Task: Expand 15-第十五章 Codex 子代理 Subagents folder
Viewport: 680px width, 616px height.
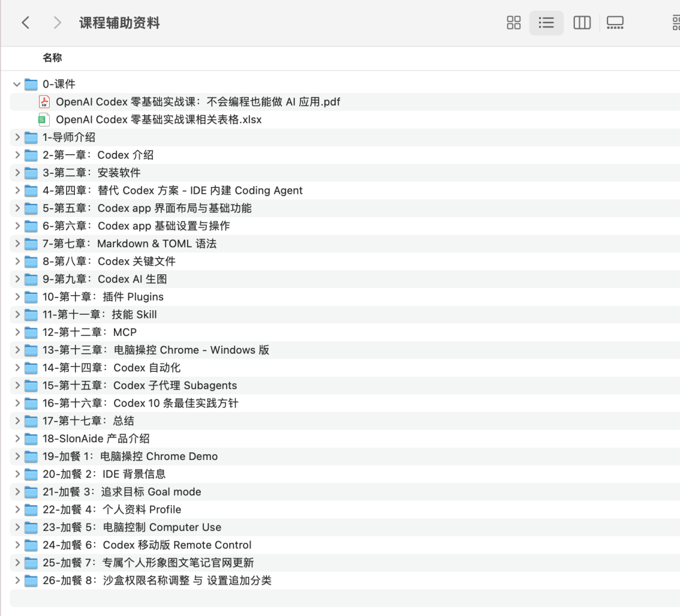Action: [18, 385]
